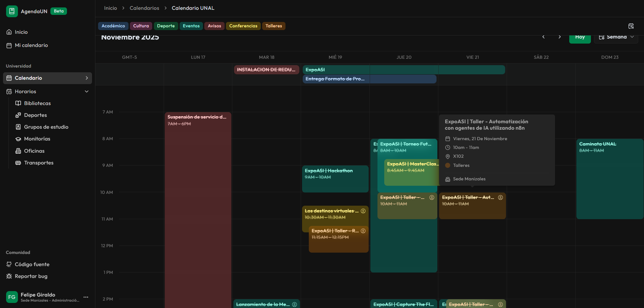Open the Suspensión de servicio event

198,209
